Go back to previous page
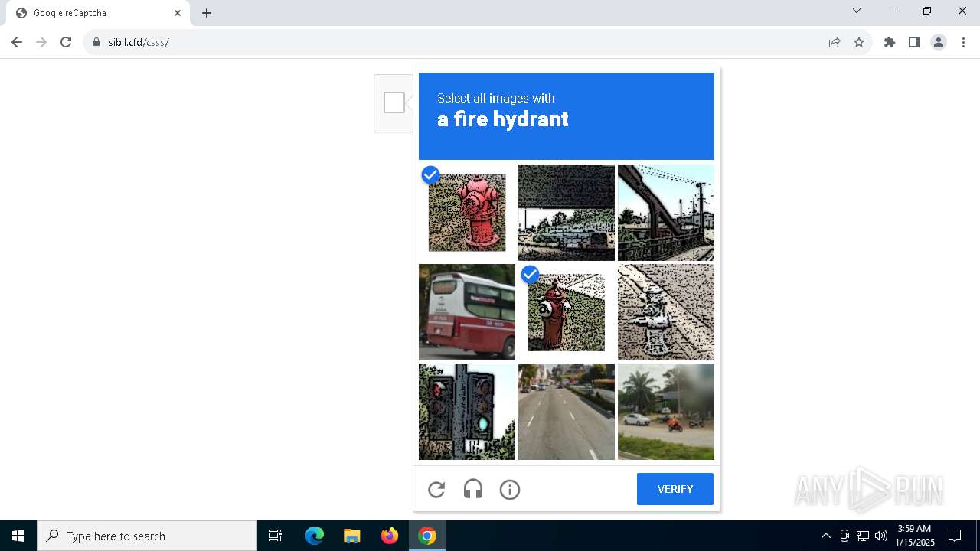 17,42
